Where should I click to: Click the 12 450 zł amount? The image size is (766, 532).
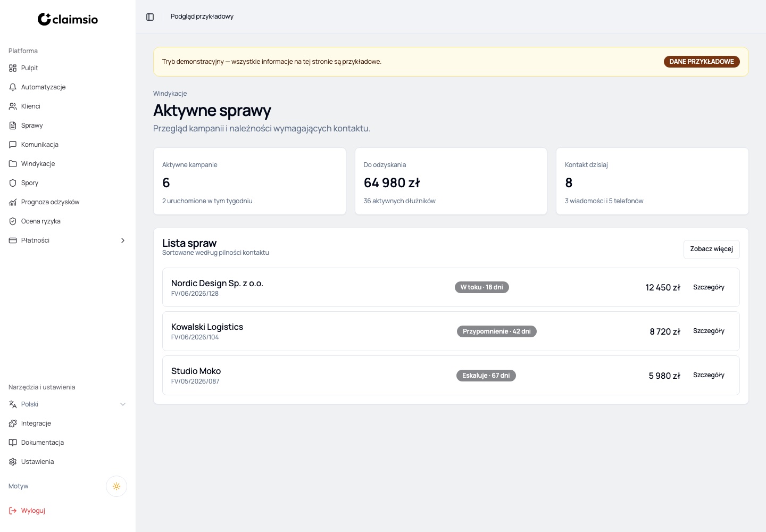point(663,287)
